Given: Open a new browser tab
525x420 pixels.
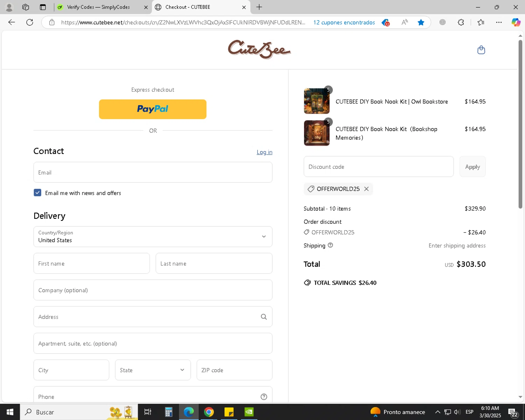Looking at the screenshot, I should click(259, 7).
